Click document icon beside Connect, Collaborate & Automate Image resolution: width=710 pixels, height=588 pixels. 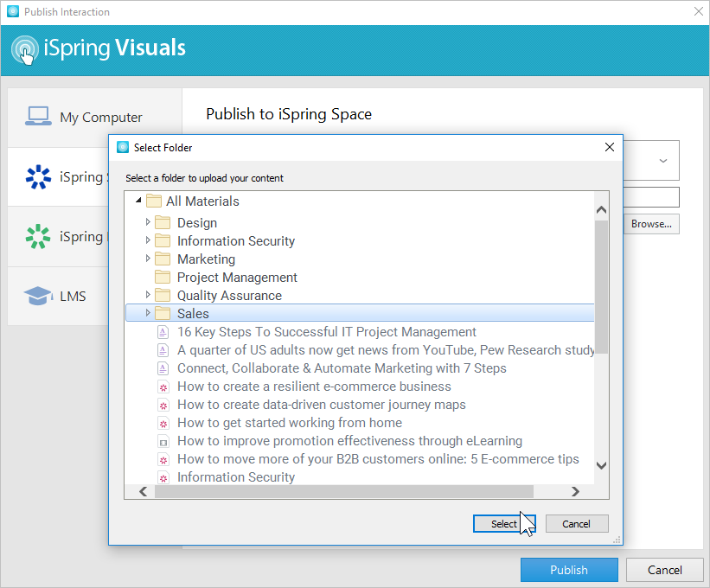tap(163, 368)
